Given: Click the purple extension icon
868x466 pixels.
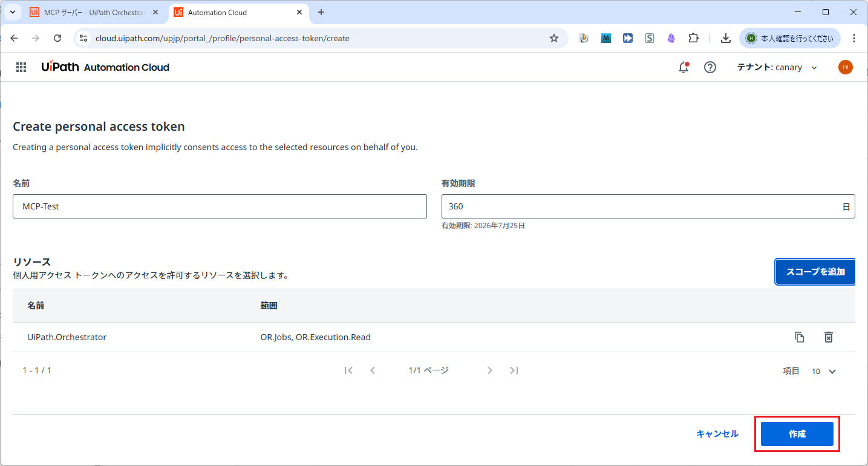Looking at the screenshot, I should 671,38.
